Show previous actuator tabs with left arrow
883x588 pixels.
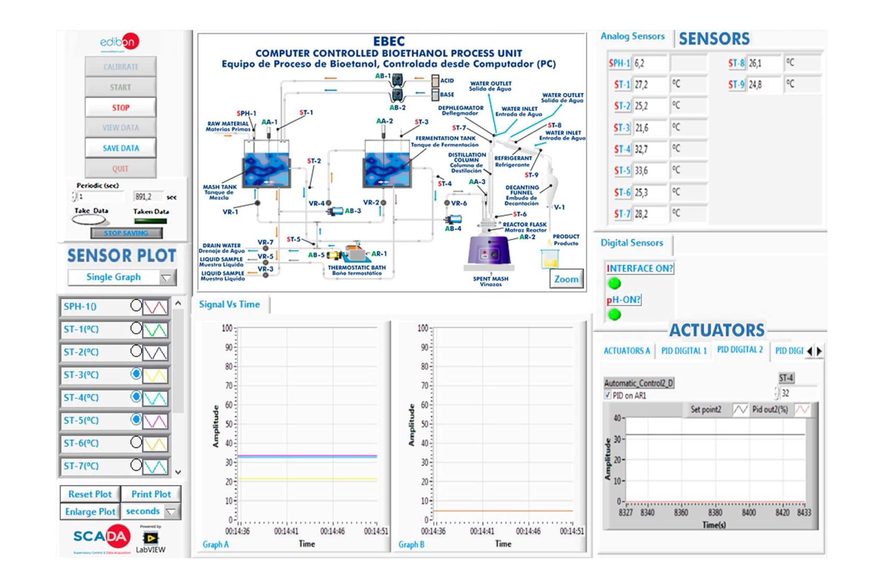click(810, 351)
